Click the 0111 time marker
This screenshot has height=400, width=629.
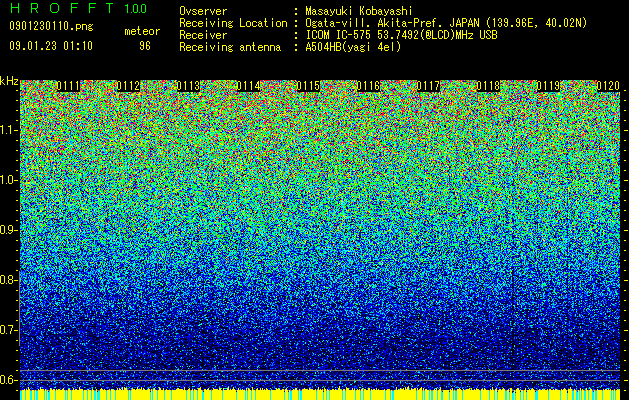coord(68,86)
